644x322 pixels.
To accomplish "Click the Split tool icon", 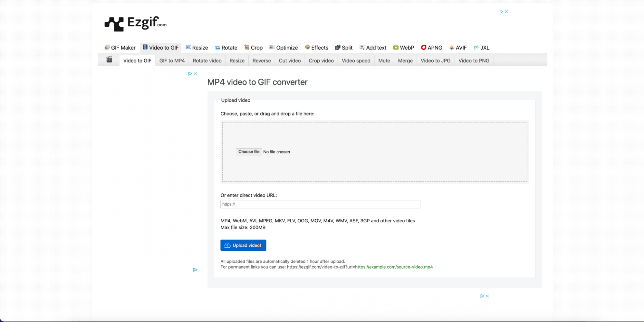I will click(338, 47).
